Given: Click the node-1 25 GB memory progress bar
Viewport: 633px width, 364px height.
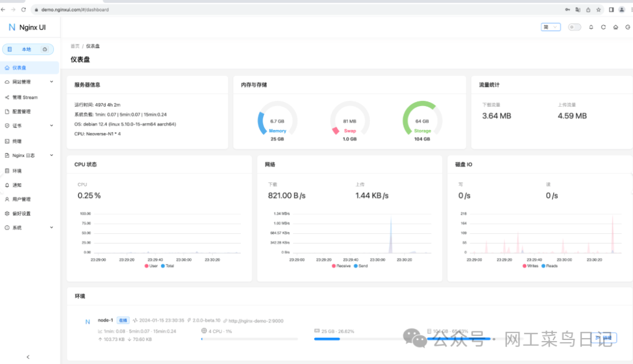Looking at the screenshot, I should [x=362, y=339].
